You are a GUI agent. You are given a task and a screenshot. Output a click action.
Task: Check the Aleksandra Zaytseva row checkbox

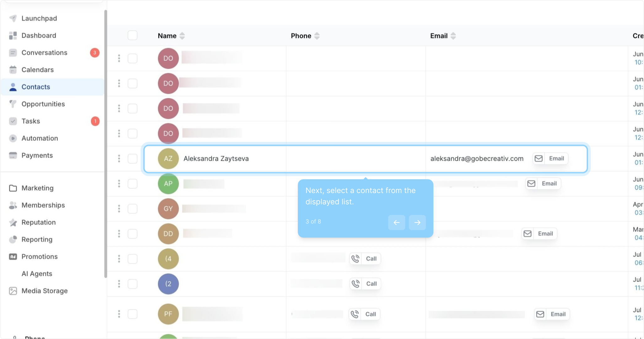132,159
